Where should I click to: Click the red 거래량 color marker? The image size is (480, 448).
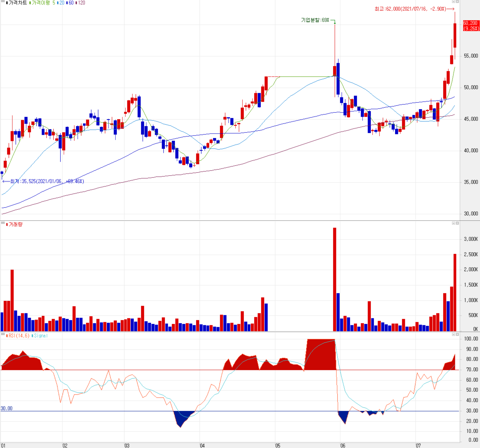pyautogui.click(x=7, y=225)
